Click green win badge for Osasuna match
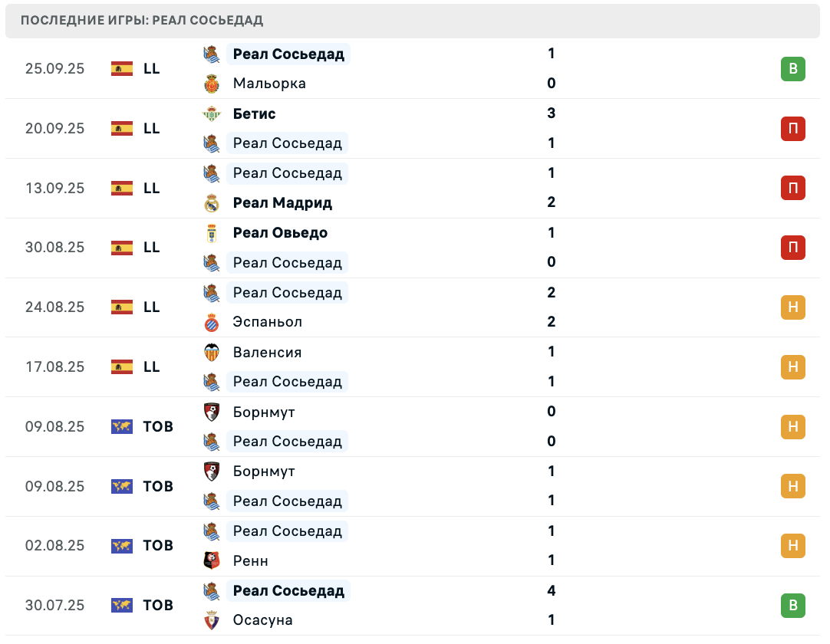Image resolution: width=830 pixels, height=644 pixels. (x=793, y=606)
